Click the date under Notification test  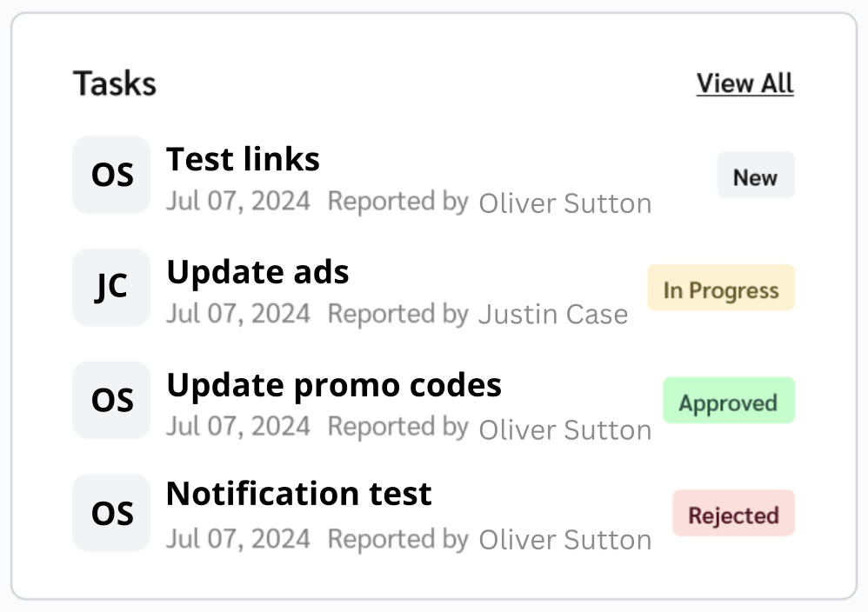click(x=238, y=539)
